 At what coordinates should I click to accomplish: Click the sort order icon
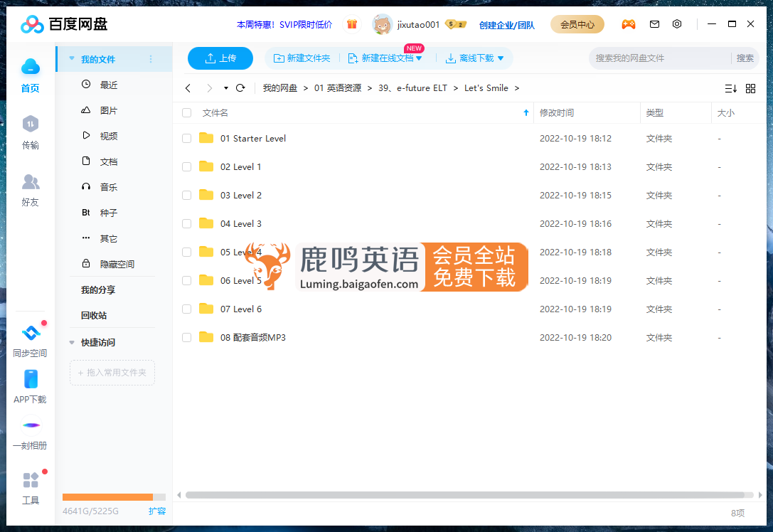point(730,89)
